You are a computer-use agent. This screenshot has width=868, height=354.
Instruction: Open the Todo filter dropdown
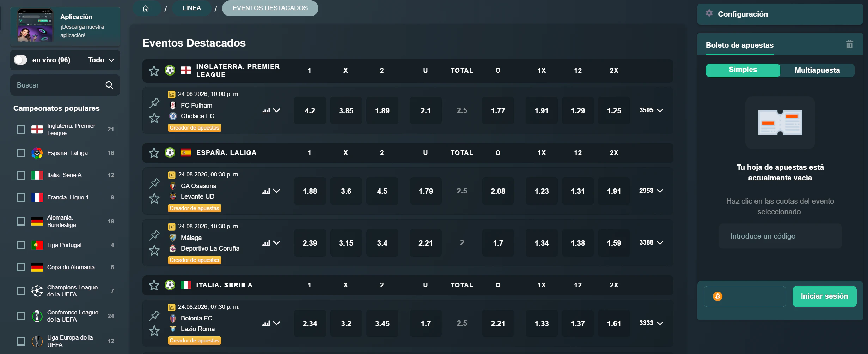[101, 60]
